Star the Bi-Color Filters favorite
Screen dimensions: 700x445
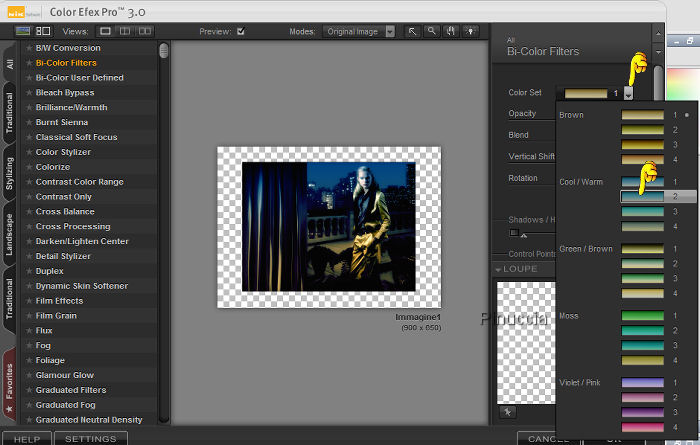(x=27, y=63)
